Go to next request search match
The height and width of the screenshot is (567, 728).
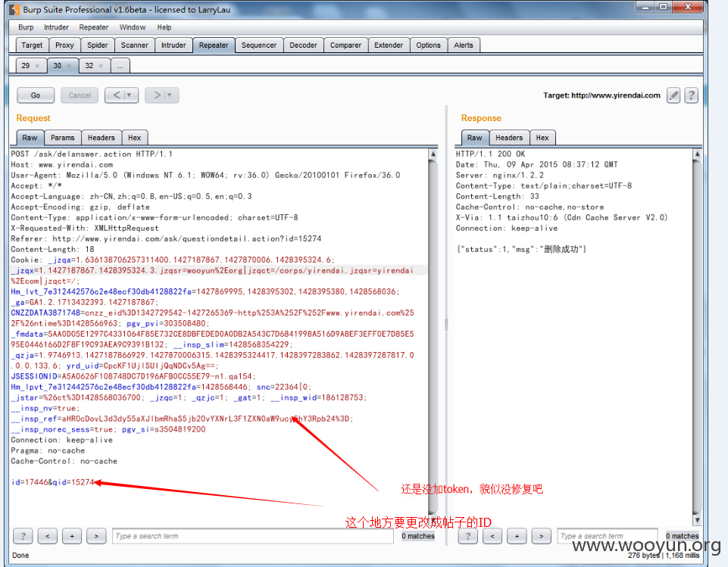(96, 536)
